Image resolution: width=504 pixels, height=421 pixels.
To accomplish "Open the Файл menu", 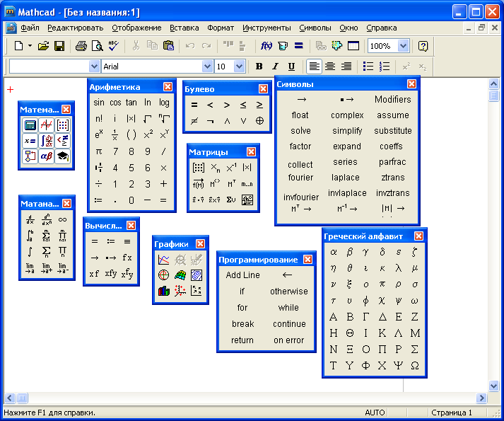I will pyautogui.click(x=30, y=28).
